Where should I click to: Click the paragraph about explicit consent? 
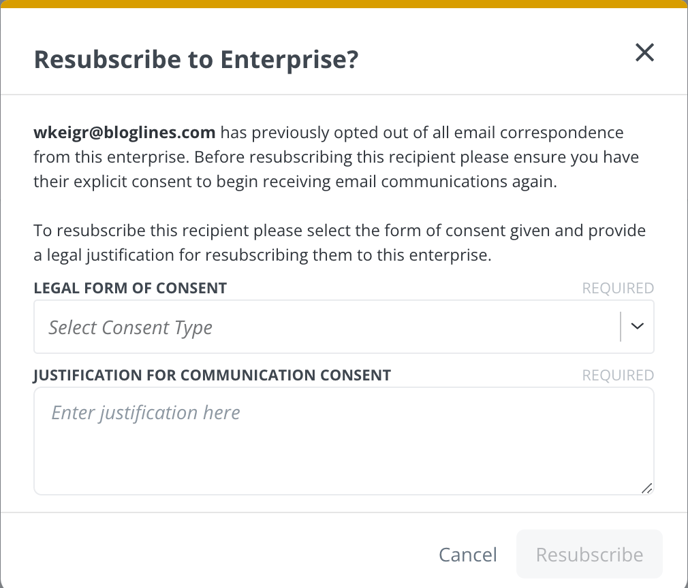(336, 157)
